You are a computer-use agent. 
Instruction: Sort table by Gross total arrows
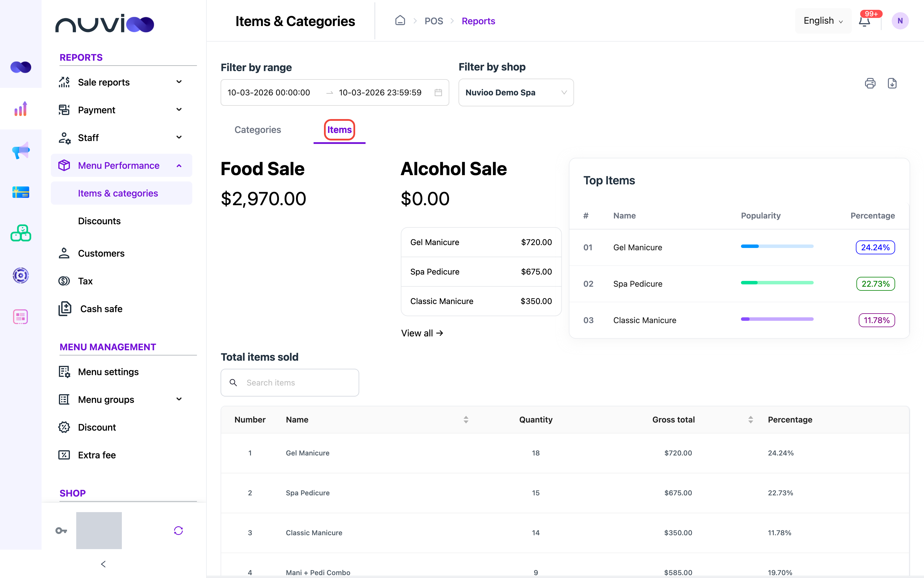750,419
